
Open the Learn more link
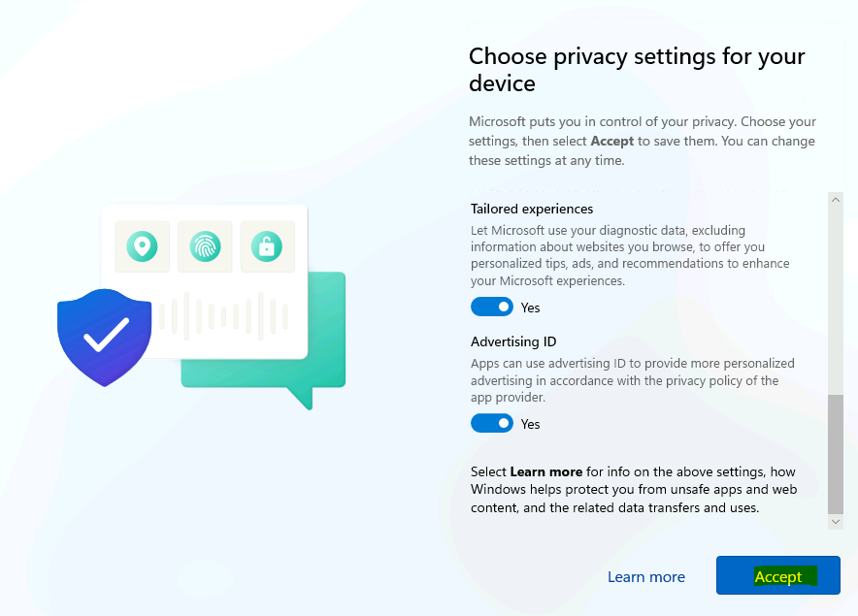646,576
